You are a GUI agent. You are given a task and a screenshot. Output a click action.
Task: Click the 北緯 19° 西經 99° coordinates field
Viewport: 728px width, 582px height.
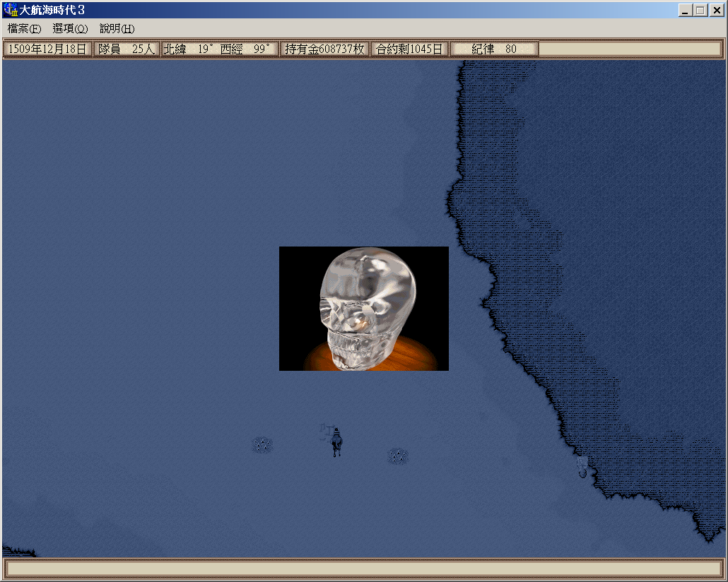click(x=219, y=49)
